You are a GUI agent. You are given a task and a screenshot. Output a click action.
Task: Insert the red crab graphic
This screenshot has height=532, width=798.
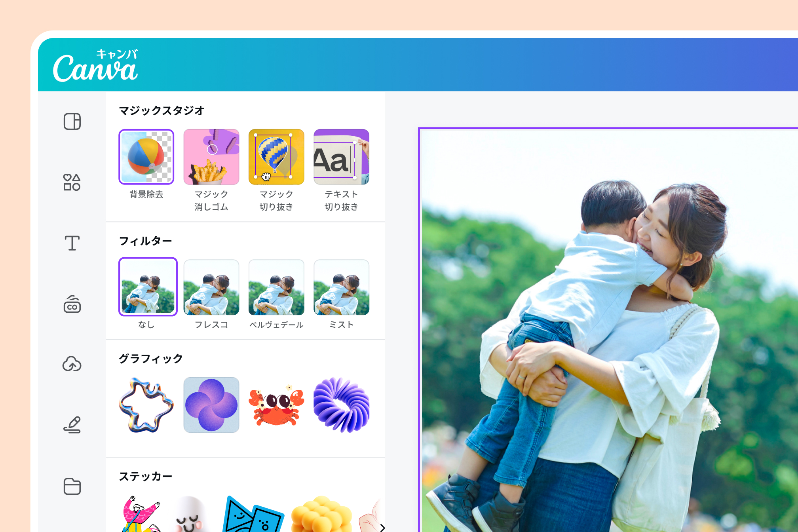276,405
